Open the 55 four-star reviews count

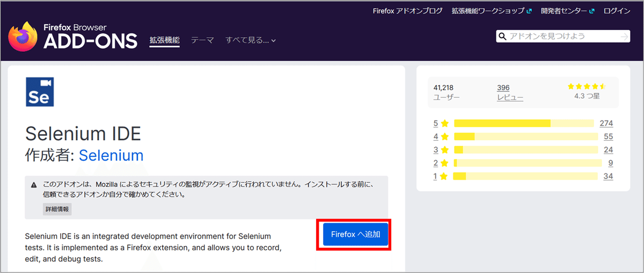(609, 136)
